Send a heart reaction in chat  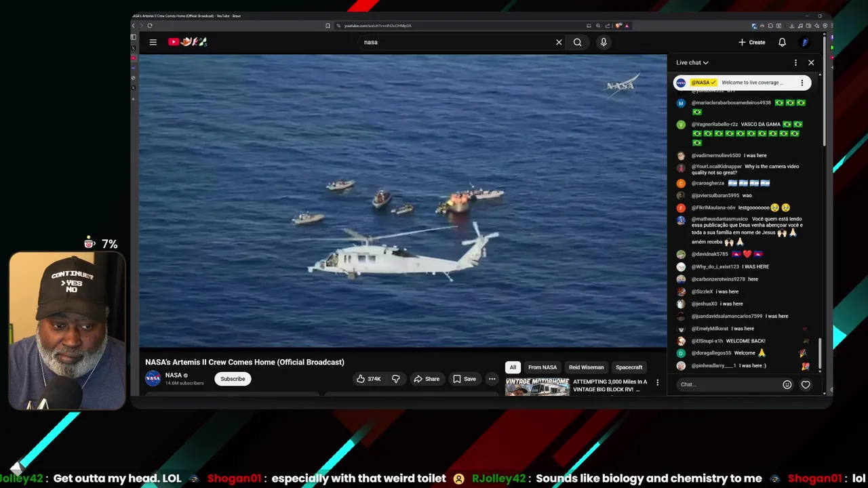806,384
